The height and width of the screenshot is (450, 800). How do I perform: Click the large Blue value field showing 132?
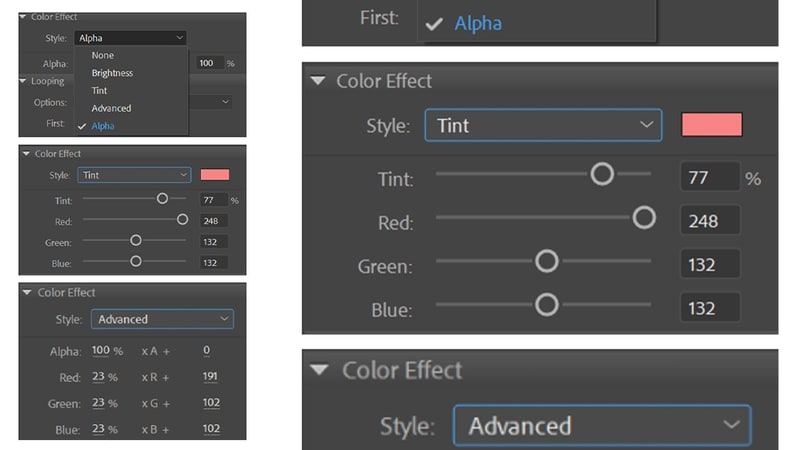(710, 308)
